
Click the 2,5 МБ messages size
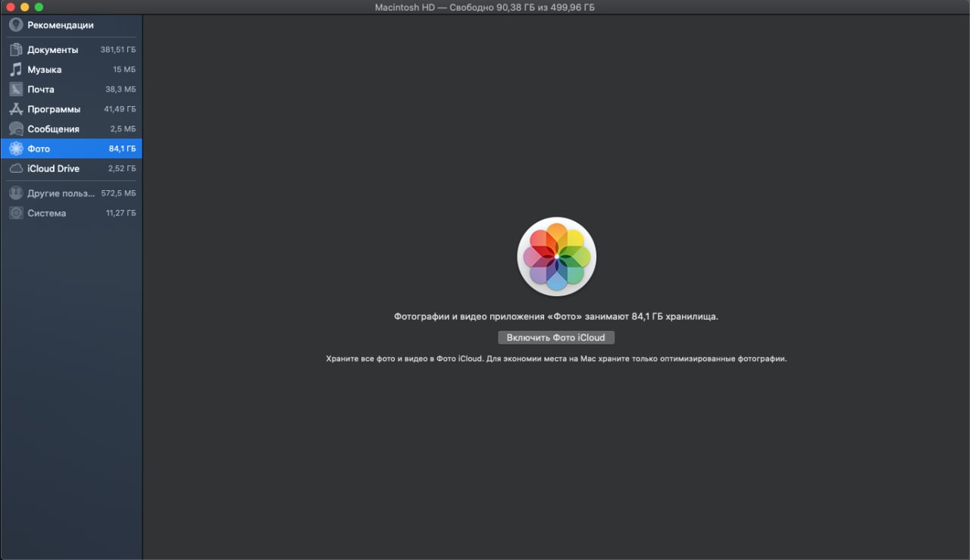(123, 129)
